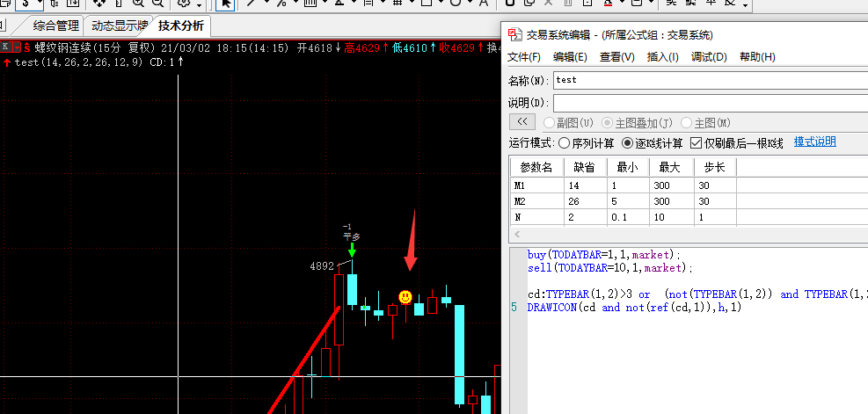This screenshot has width=868, height=414.
Task: Click 步长 column header
Action: [x=715, y=167]
